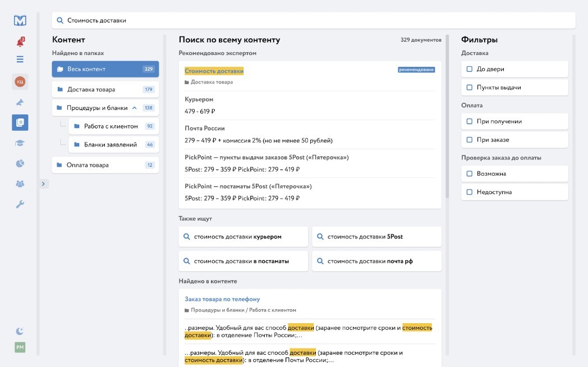Tick the "При получении" payment filter
The image size is (588, 367).
coord(470,122)
